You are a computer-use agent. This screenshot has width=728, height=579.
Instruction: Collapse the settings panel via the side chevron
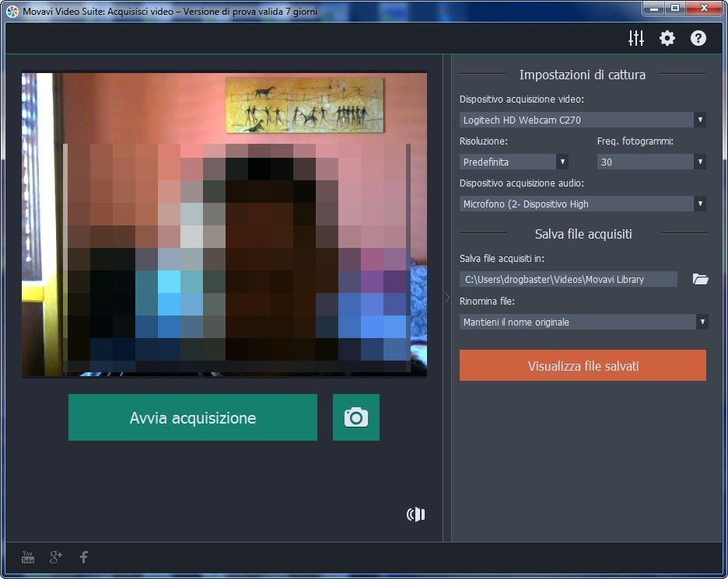(446, 297)
